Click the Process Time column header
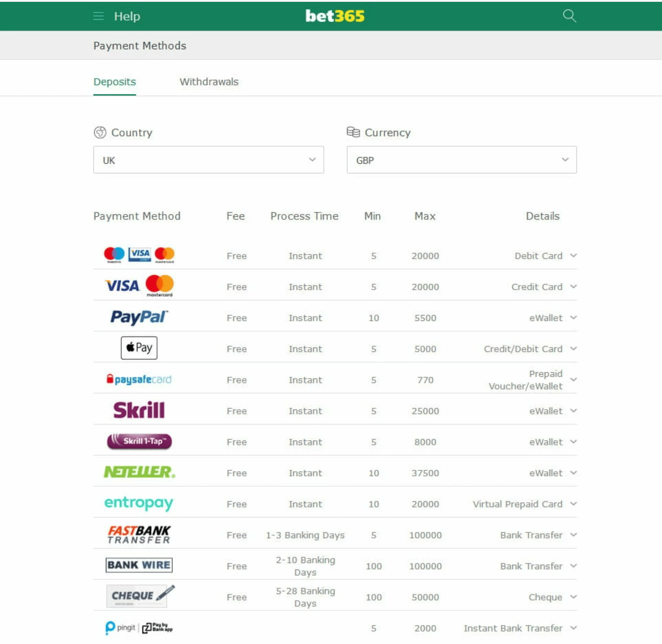This screenshot has height=644, width=662. [x=304, y=216]
